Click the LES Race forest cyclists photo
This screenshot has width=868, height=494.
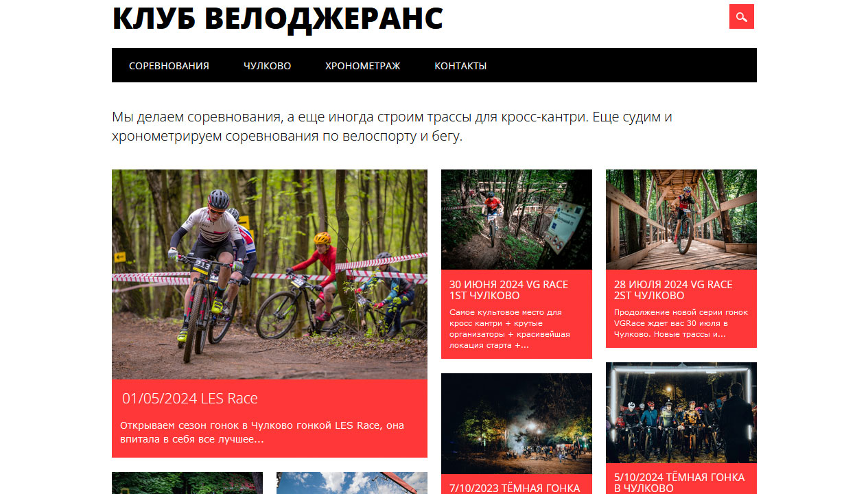(270, 274)
